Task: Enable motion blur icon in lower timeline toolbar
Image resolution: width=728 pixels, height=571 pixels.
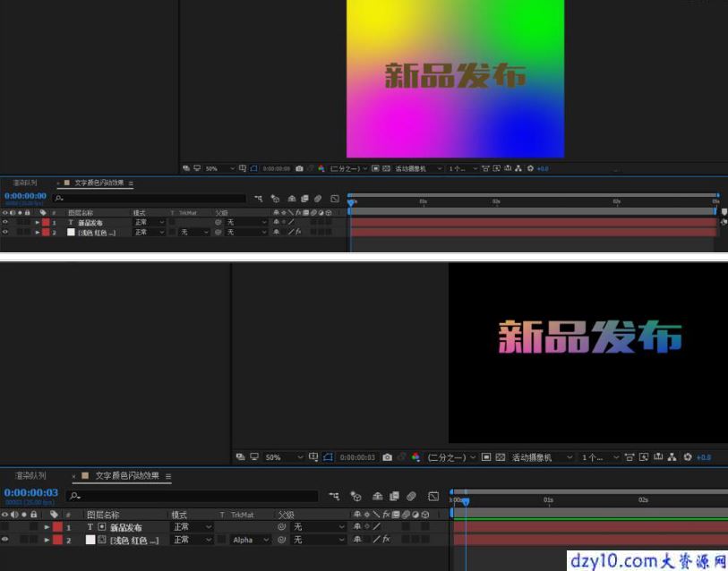Action: pos(411,496)
